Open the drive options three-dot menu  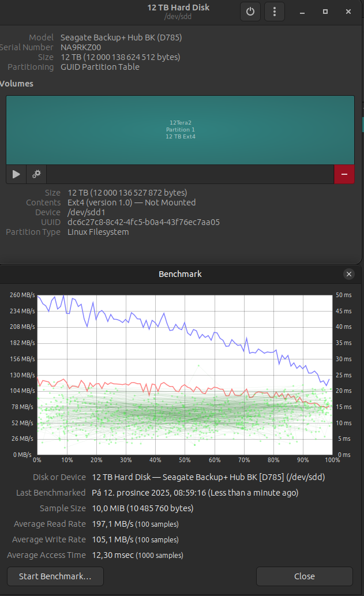[x=275, y=12]
